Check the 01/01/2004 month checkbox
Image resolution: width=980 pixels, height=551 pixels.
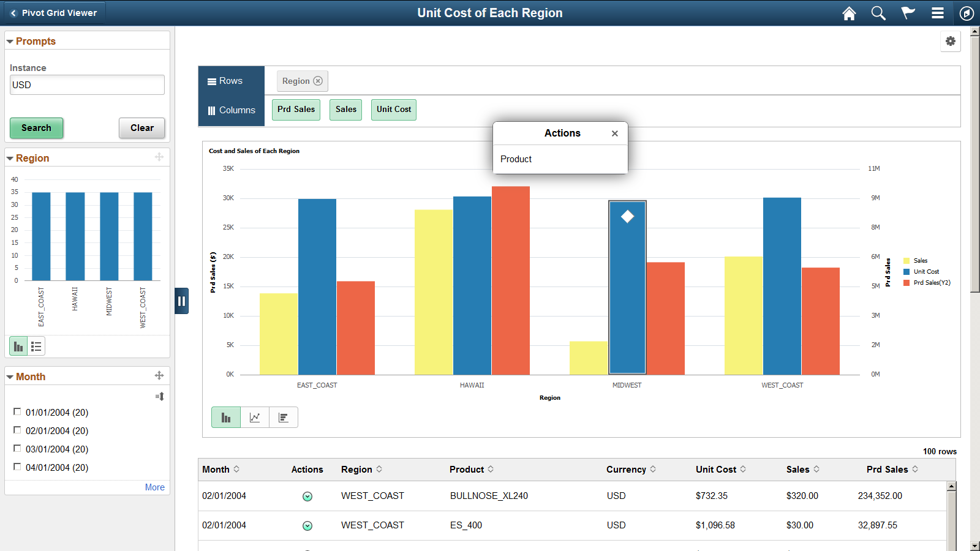pyautogui.click(x=17, y=412)
